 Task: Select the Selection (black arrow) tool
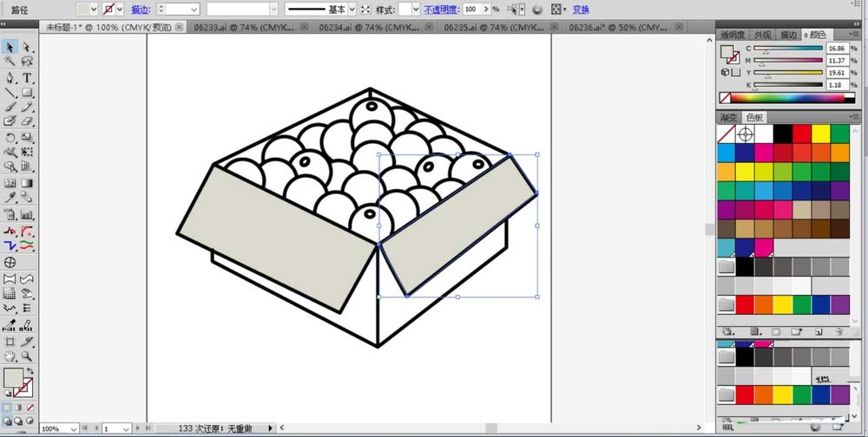click(x=10, y=47)
